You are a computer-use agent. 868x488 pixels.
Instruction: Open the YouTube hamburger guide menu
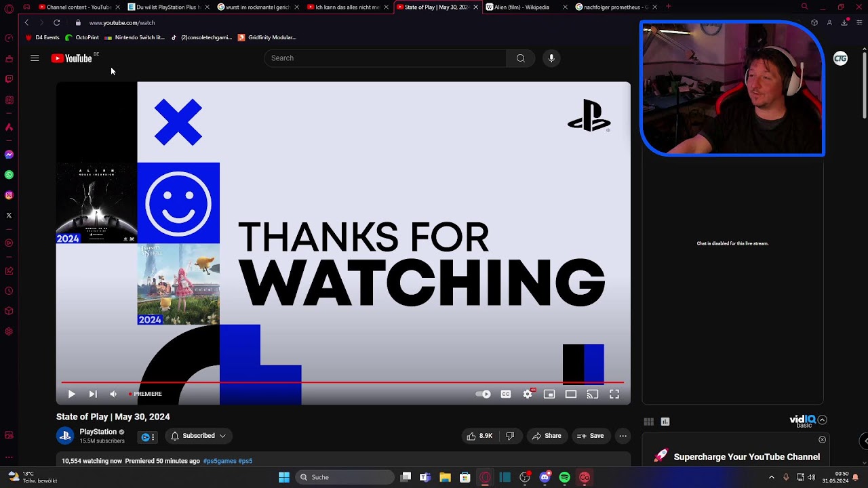tap(35, 58)
